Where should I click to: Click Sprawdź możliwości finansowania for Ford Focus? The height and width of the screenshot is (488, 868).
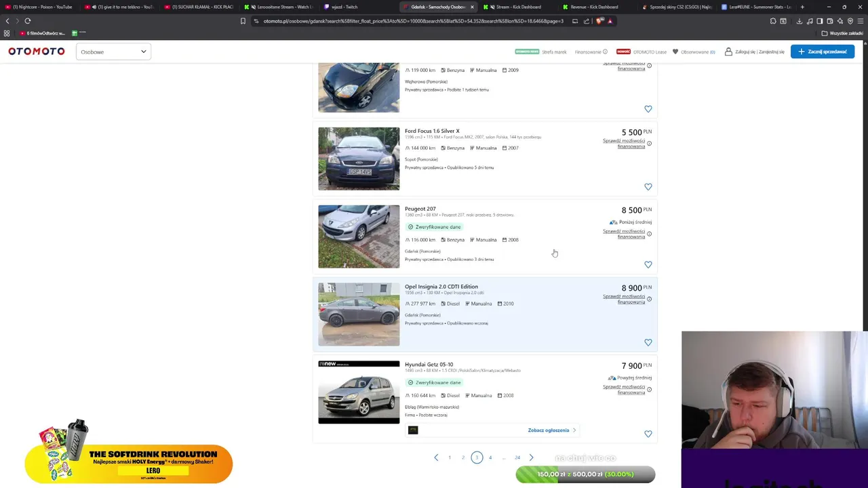624,144
